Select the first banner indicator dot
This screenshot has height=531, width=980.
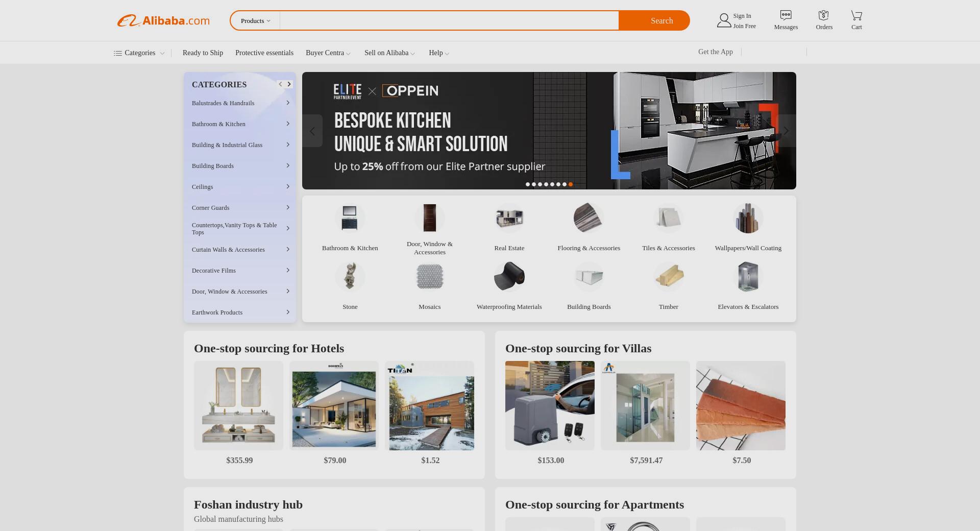tap(528, 184)
